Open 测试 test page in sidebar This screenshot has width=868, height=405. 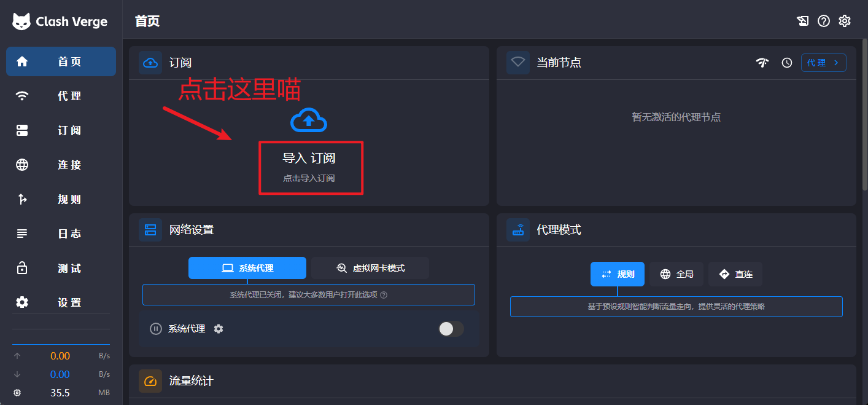[61, 268]
